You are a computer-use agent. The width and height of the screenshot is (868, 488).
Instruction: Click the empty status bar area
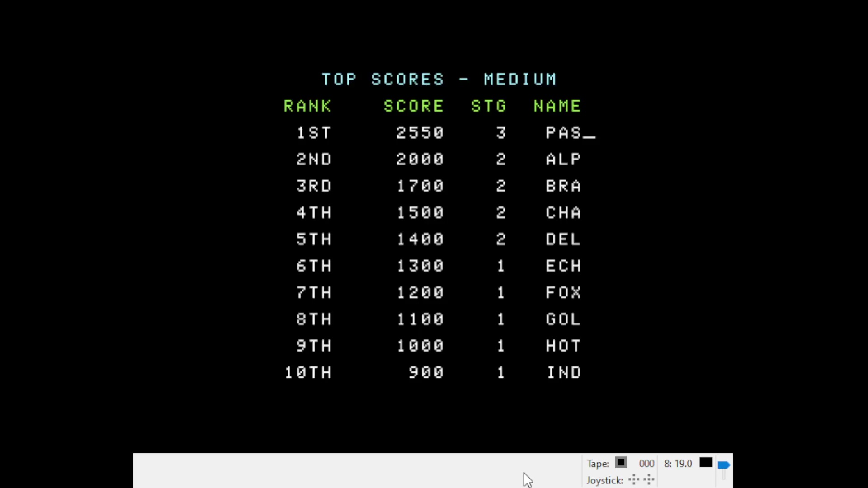339,470
